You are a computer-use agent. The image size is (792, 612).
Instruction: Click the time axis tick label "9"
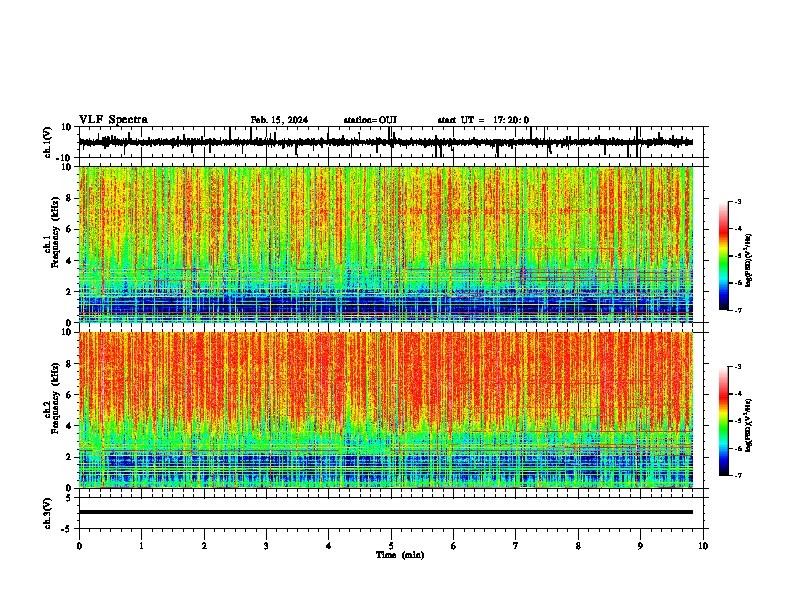pyautogui.click(x=640, y=546)
